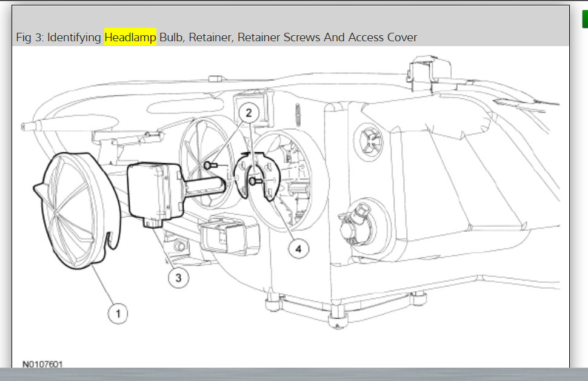This screenshot has height=381, width=588.
Task: Click the figure caption text 'Fig 3: Identifying'
Action: [x=59, y=38]
